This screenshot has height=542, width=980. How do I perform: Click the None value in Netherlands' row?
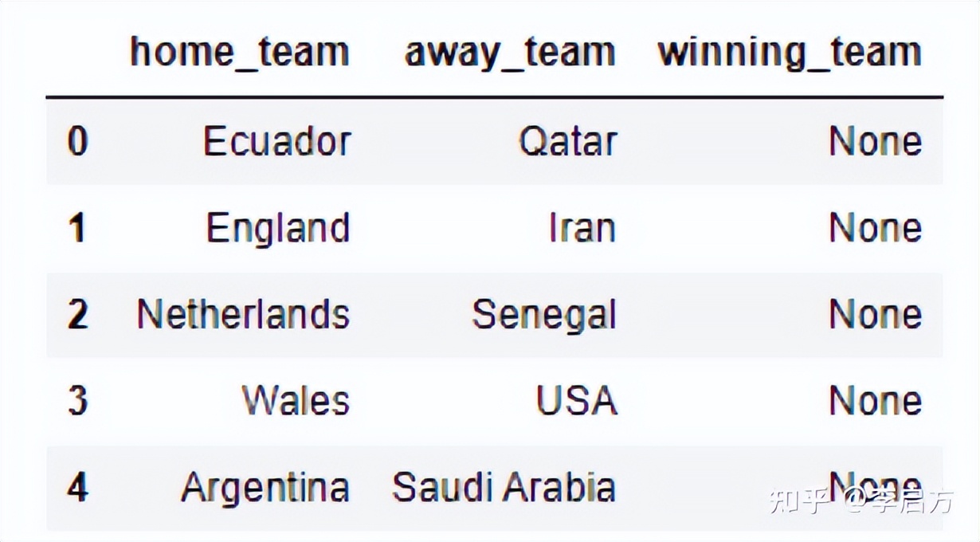click(x=875, y=314)
